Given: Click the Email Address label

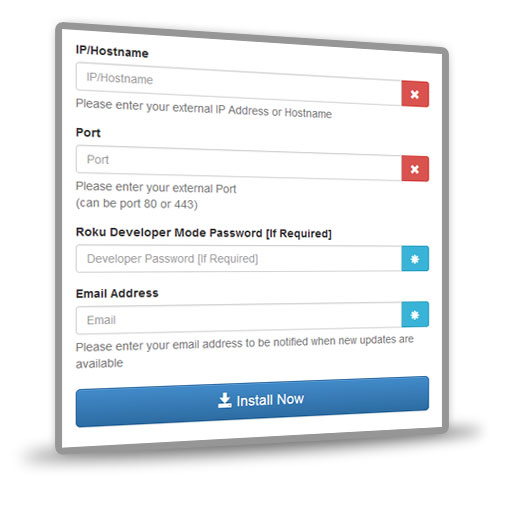Looking at the screenshot, I should (117, 293).
